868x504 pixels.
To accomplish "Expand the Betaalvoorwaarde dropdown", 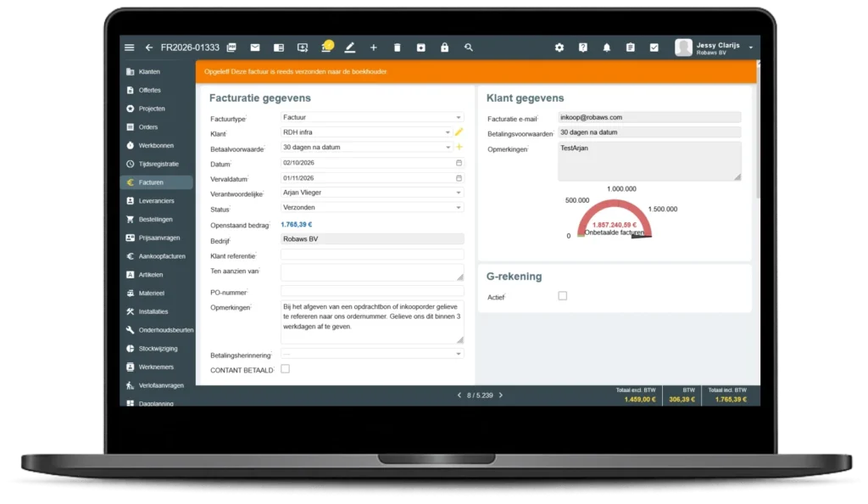I will [366, 148].
